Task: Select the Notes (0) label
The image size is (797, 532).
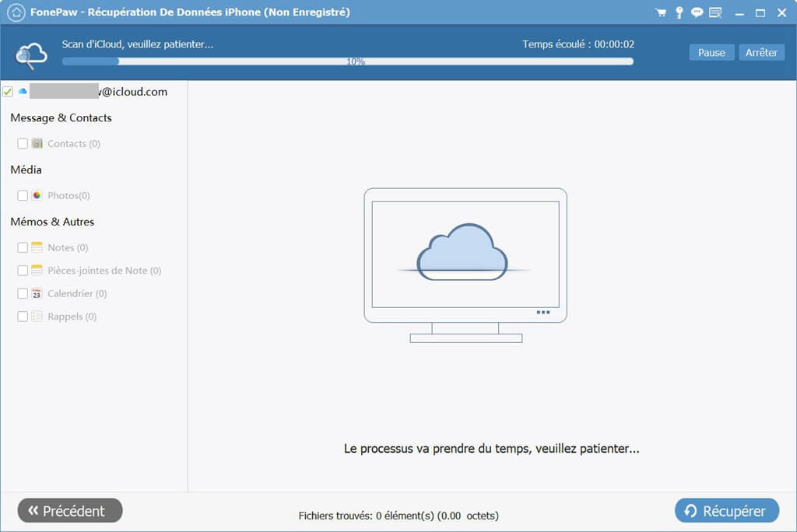Action: click(68, 247)
